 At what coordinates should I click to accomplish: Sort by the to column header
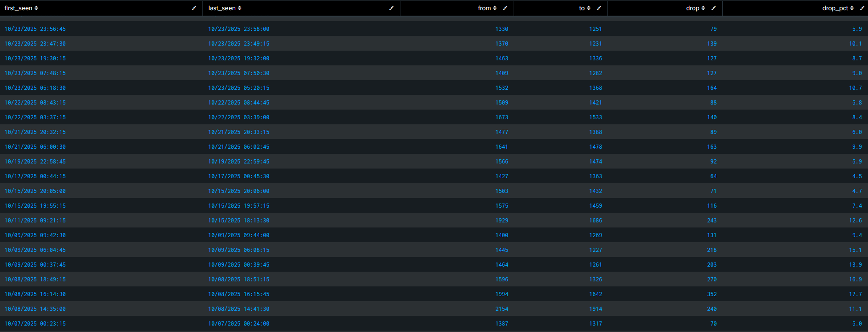(x=584, y=8)
